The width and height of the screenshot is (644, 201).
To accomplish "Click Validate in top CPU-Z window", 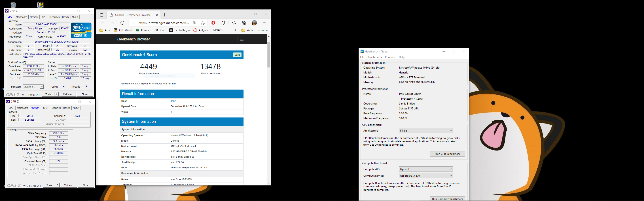I will 67,94.
